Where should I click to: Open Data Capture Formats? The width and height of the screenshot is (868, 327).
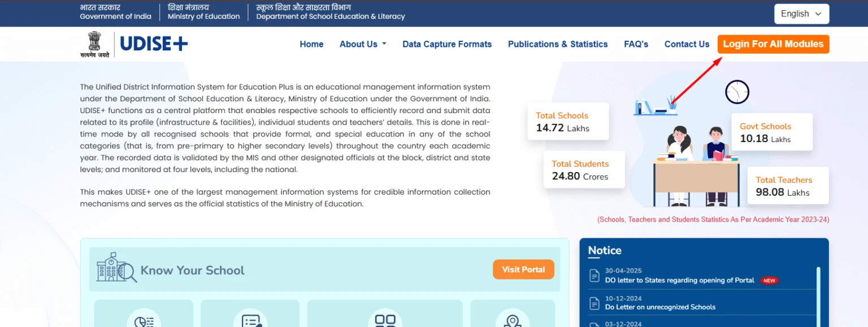(447, 44)
